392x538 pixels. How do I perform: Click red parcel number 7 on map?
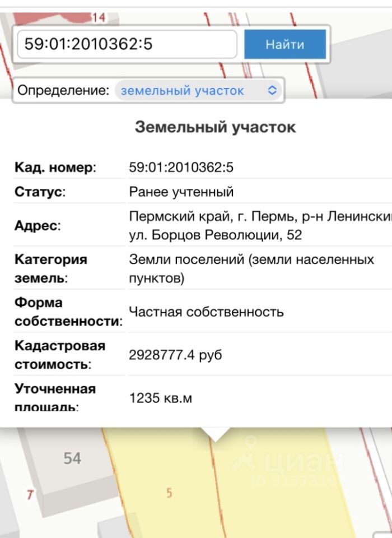click(x=30, y=495)
